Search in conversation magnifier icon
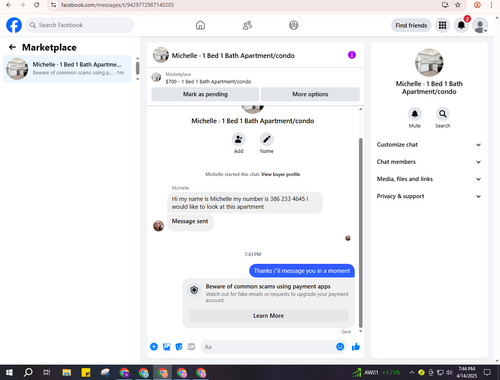The width and height of the screenshot is (500, 380). 443,114
